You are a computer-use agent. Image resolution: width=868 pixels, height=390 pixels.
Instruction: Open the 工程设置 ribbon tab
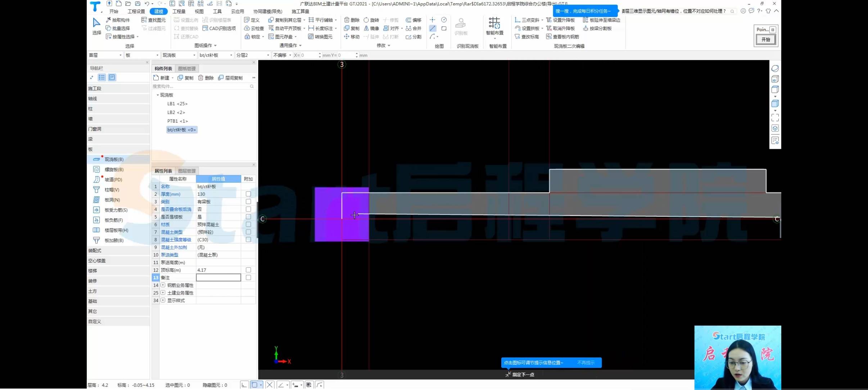[136, 11]
